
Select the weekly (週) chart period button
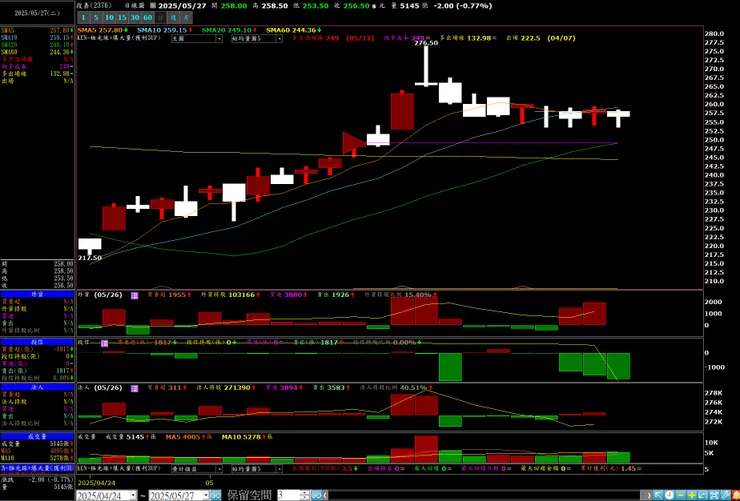click(x=174, y=17)
